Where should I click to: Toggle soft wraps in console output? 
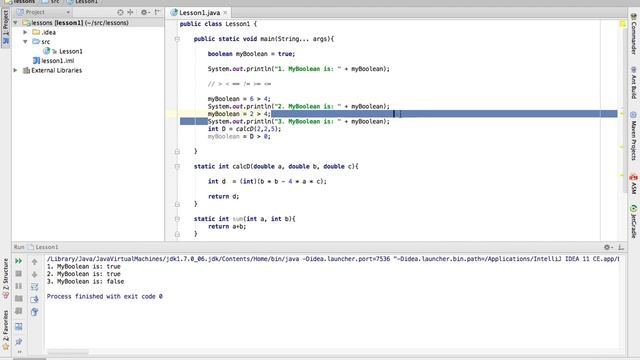click(x=34, y=287)
